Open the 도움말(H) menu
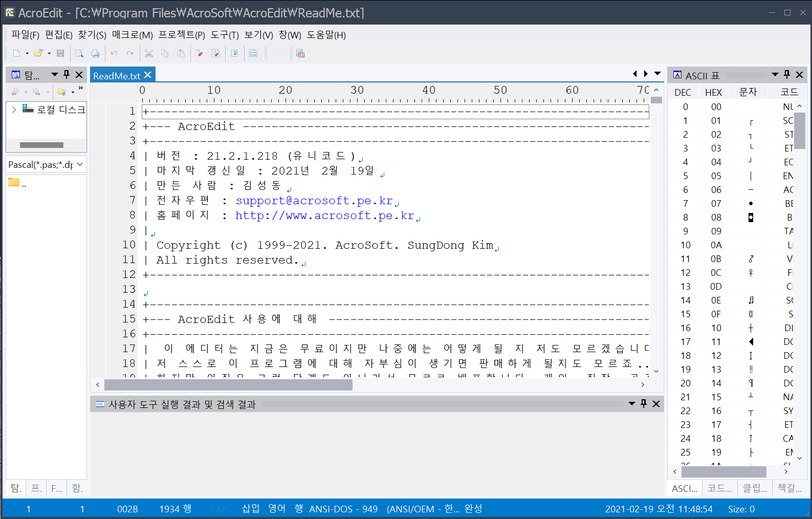The image size is (812, 519). [x=326, y=35]
